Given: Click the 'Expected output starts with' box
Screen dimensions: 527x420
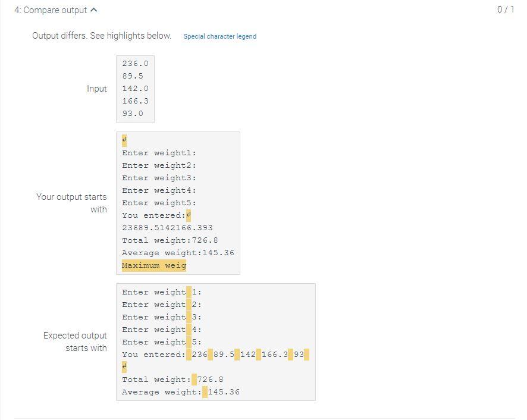Looking at the screenshot, I should 214,342.
